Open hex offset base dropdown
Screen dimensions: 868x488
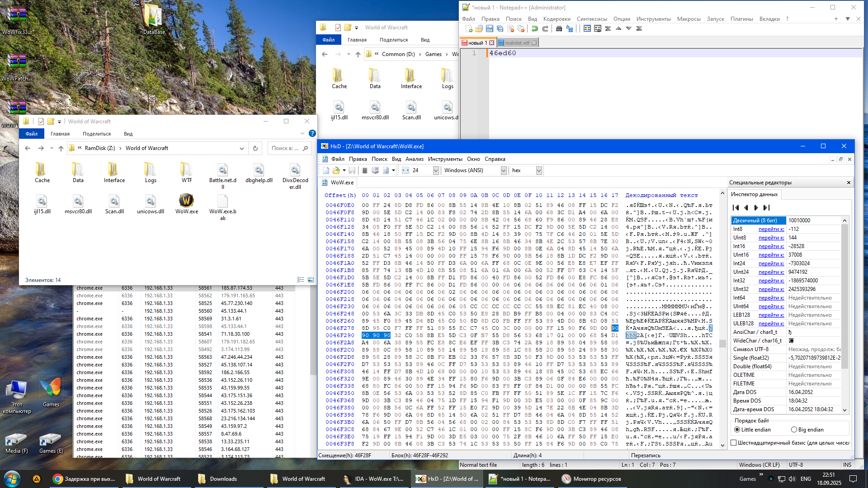coord(539,170)
